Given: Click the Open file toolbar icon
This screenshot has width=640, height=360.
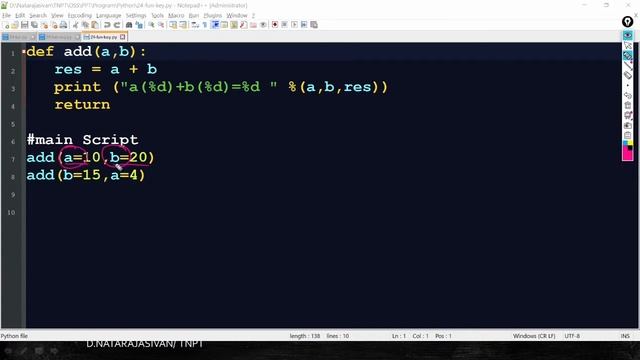Looking at the screenshot, I should pyautogui.click(x=15, y=25).
